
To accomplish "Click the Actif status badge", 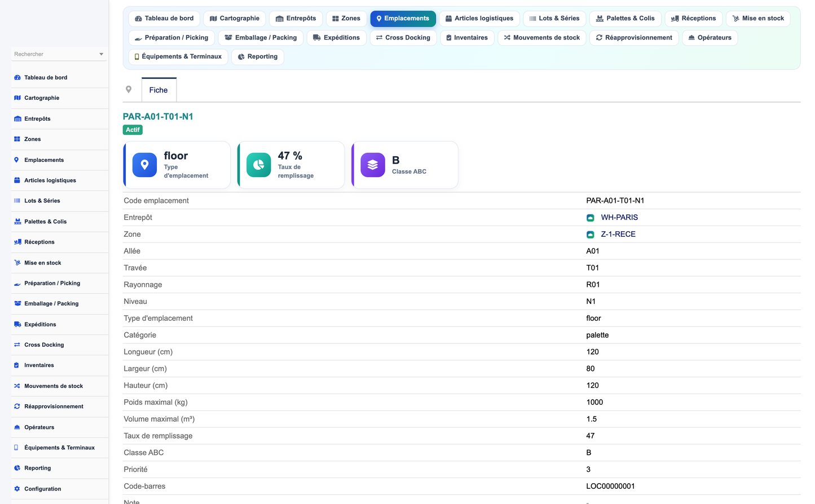I will pos(133,130).
